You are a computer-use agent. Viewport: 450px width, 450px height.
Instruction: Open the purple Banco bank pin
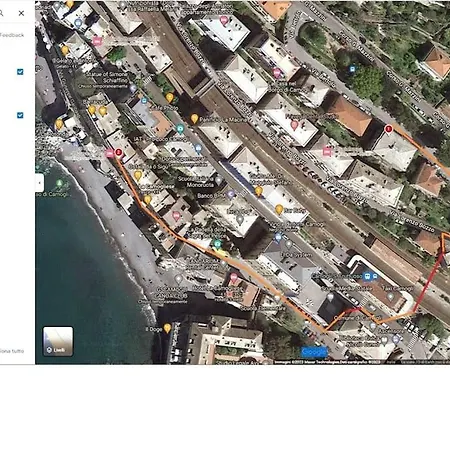[x=231, y=194]
